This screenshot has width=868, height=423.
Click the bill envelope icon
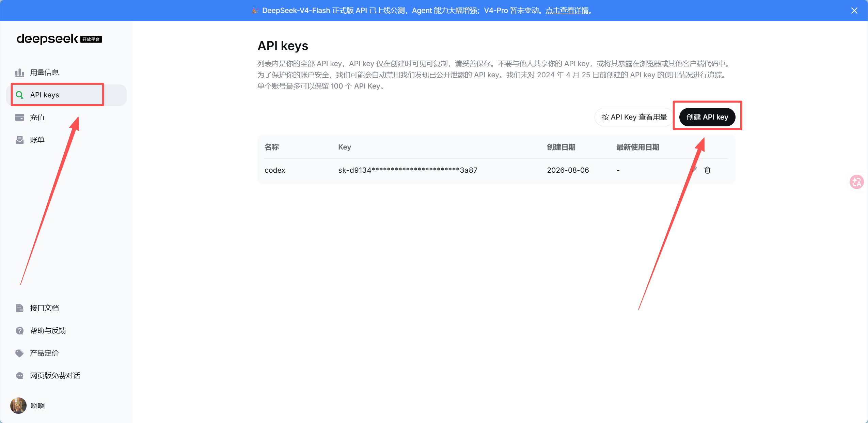20,140
